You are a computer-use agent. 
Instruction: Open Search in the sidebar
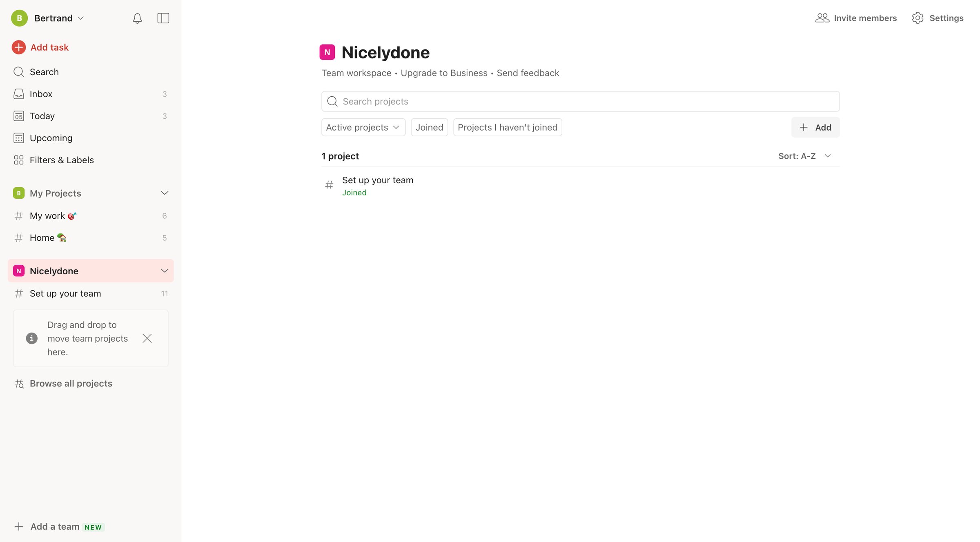tap(91, 72)
